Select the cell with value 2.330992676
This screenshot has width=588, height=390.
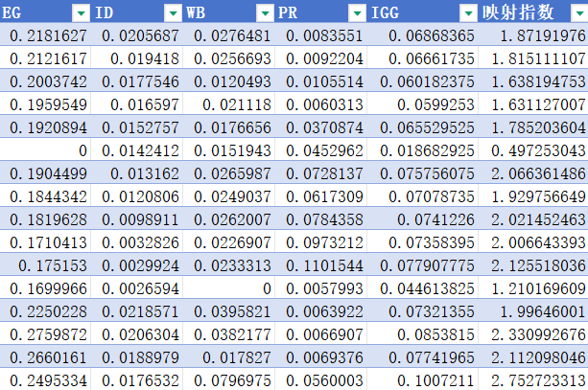point(533,334)
